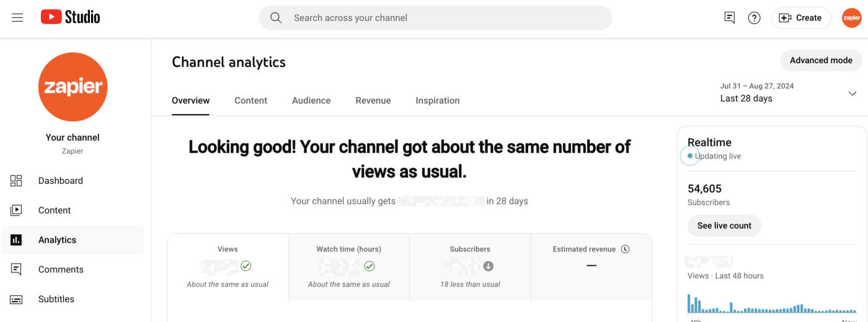This screenshot has width=868, height=322.
Task: Click the 'Jul 31 – Aug 27, 2024' date text
Action: tap(757, 86)
